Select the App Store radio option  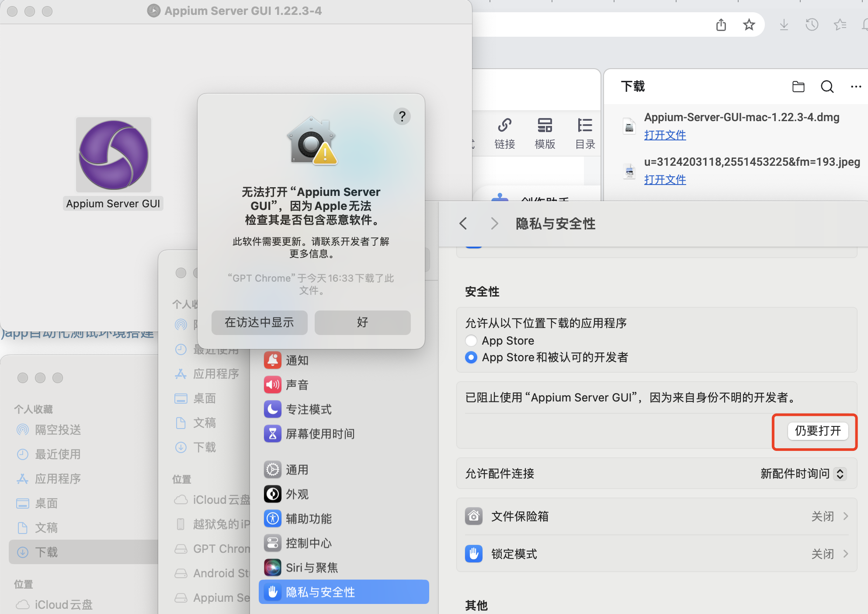click(471, 341)
